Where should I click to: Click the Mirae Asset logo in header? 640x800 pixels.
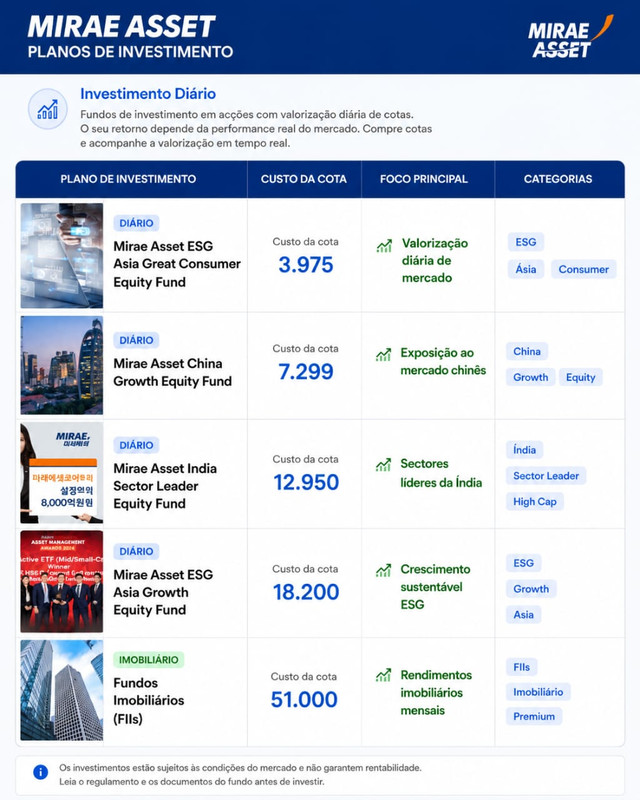pos(571,36)
